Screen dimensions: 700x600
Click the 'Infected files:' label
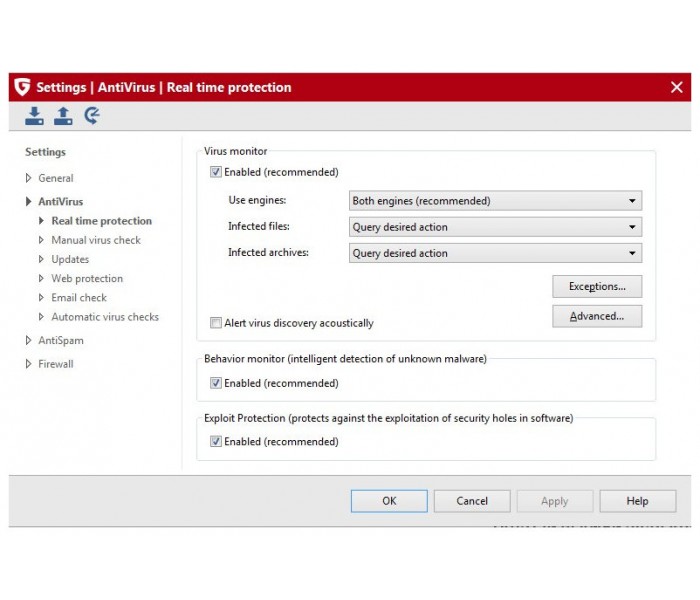(259, 226)
